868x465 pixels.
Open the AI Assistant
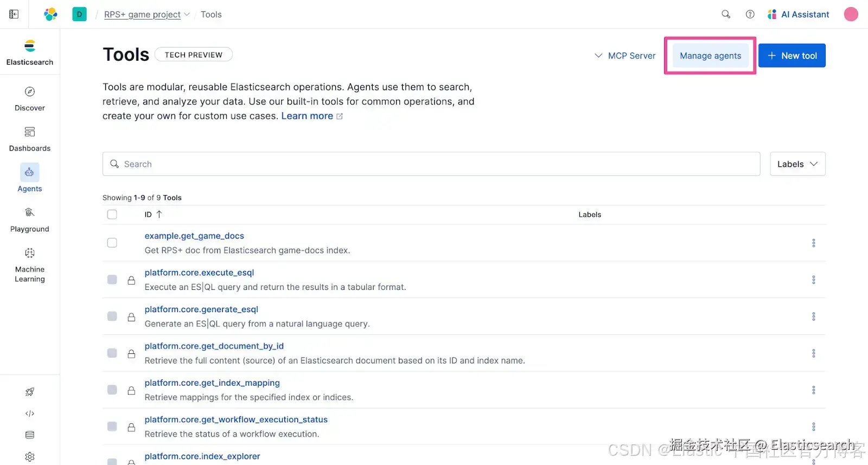pos(798,15)
